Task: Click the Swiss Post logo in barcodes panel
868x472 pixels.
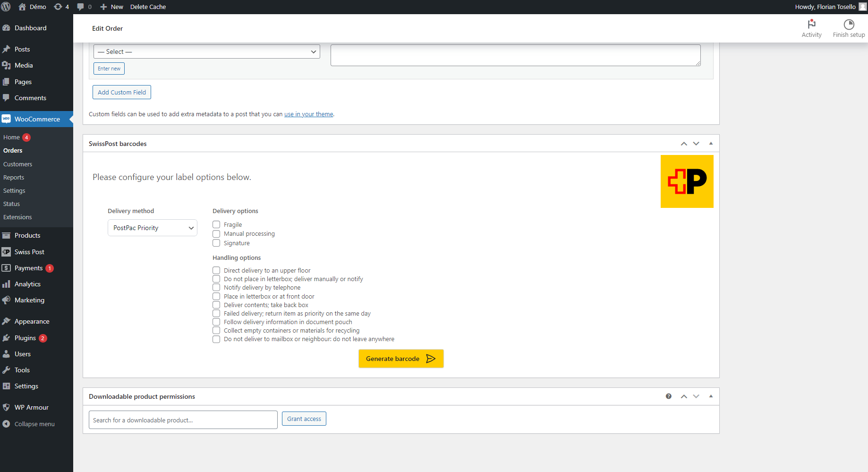Action: [687, 181]
